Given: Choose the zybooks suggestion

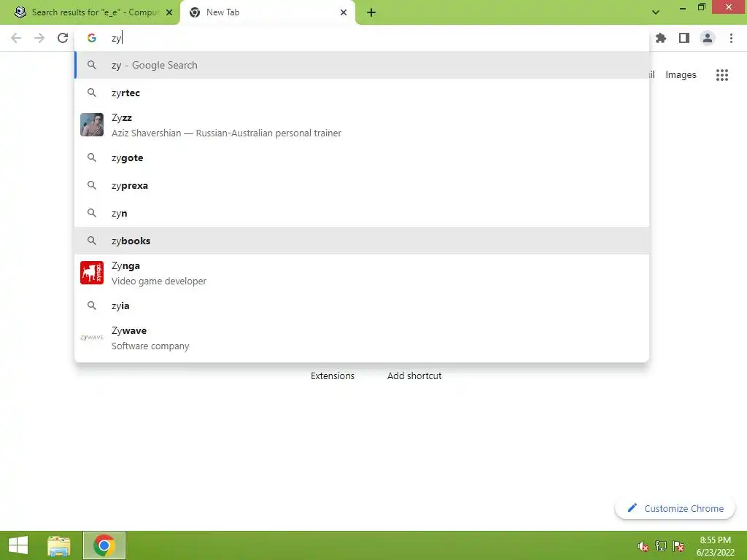Looking at the screenshot, I should coord(362,241).
